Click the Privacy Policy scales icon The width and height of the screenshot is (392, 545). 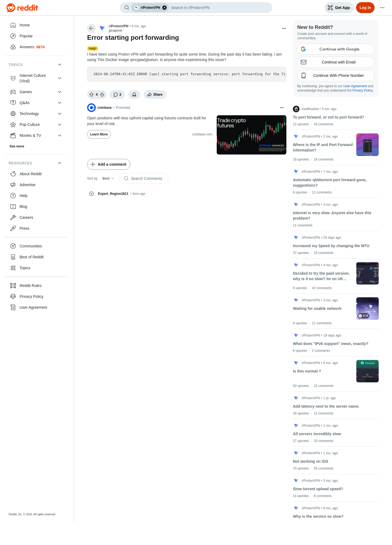click(13, 296)
